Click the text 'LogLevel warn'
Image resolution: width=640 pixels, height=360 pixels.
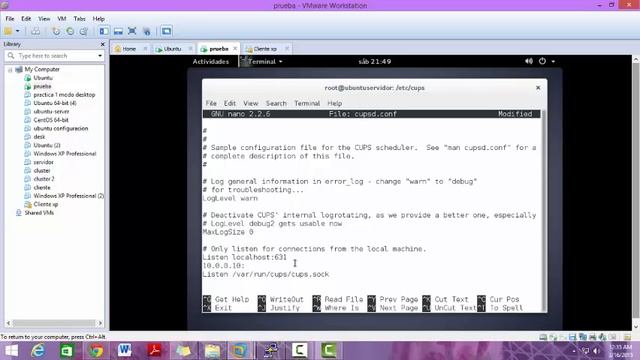tap(230, 198)
